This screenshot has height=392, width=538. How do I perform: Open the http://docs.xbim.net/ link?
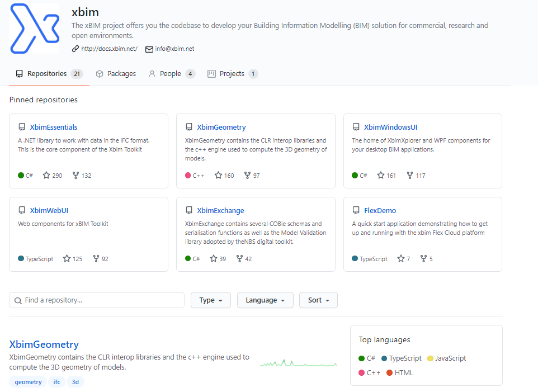(x=109, y=49)
